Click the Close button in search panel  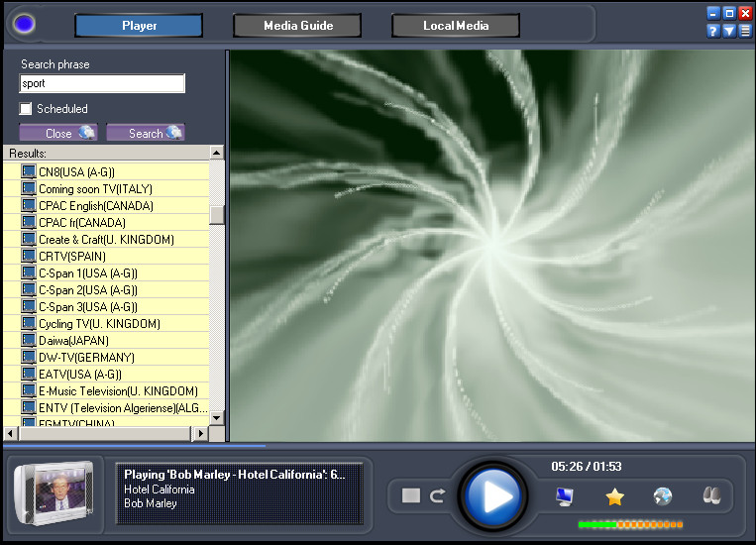coord(58,133)
